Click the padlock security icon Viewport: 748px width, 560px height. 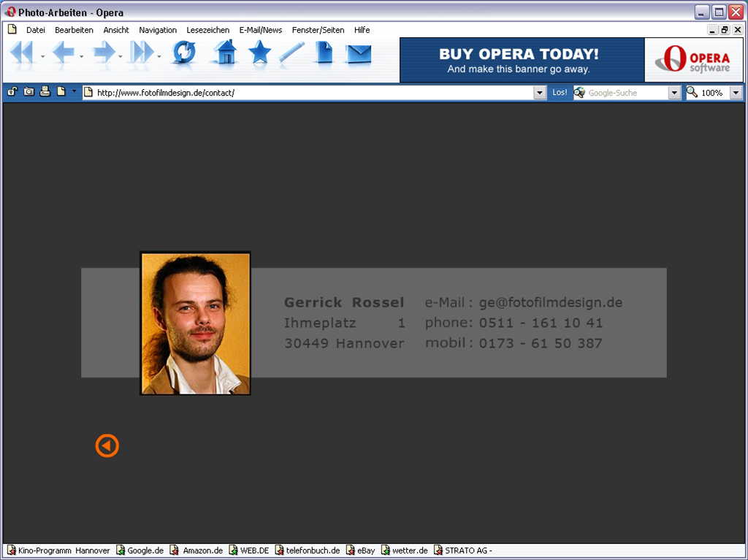point(12,91)
